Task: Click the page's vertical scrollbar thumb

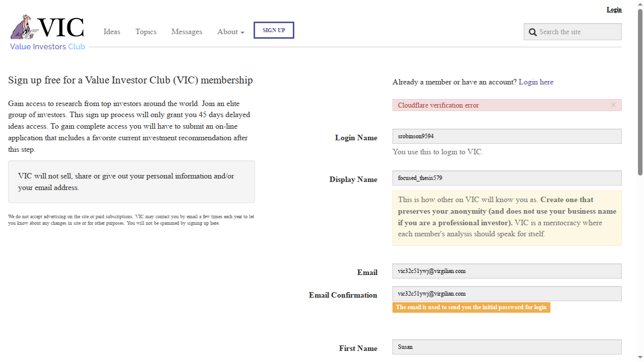Action: pos(640,90)
